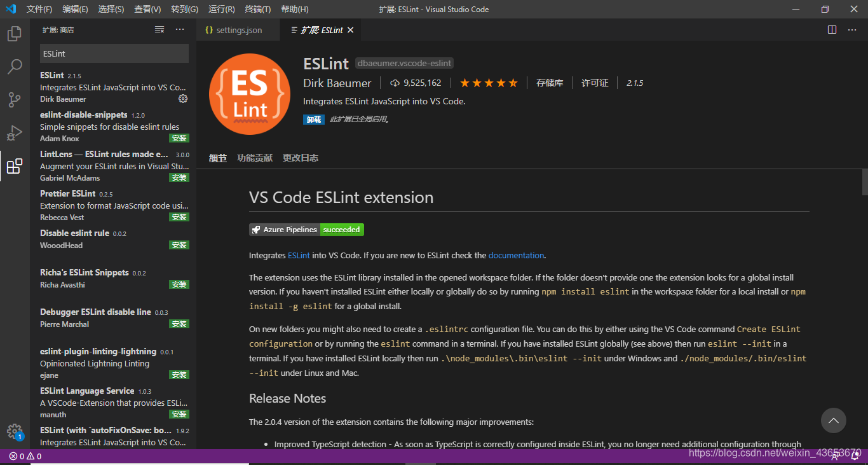868x465 pixels.
Task: Install eslint-plugin-linting-lightning extension
Action: 179,375
